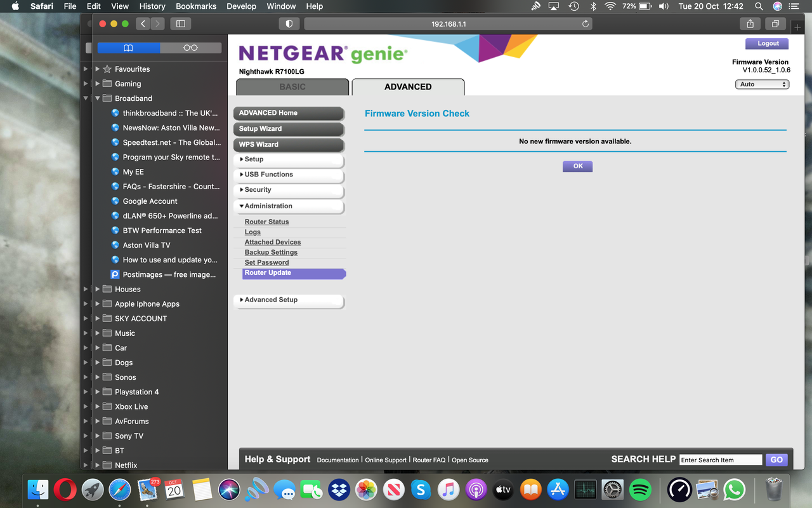Open Launchpad from the dock
This screenshot has width=812, height=508.
(93, 490)
